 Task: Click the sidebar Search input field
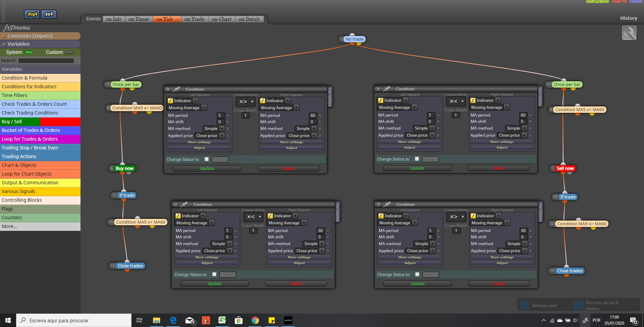(x=46, y=61)
